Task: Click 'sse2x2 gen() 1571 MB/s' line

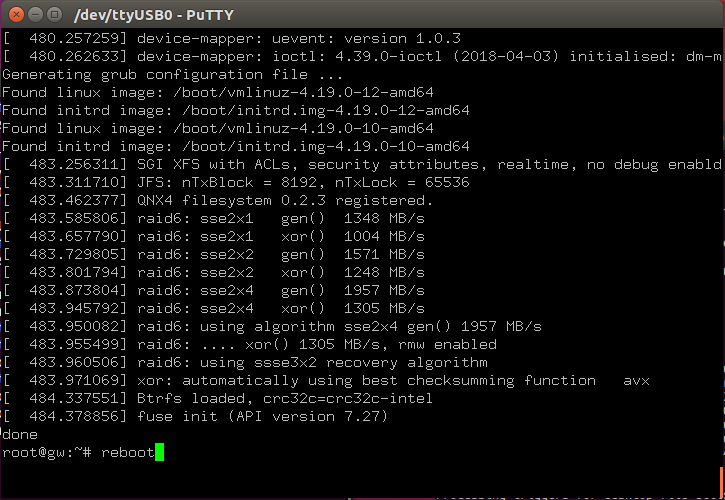Action: pyautogui.click(x=214, y=255)
